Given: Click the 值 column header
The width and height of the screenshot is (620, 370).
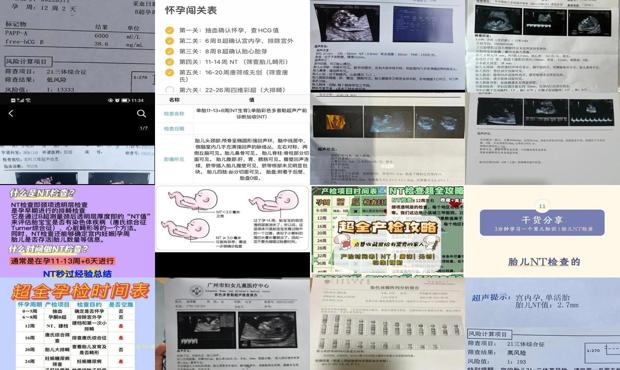Looking at the screenshot, I should click(251, 100).
